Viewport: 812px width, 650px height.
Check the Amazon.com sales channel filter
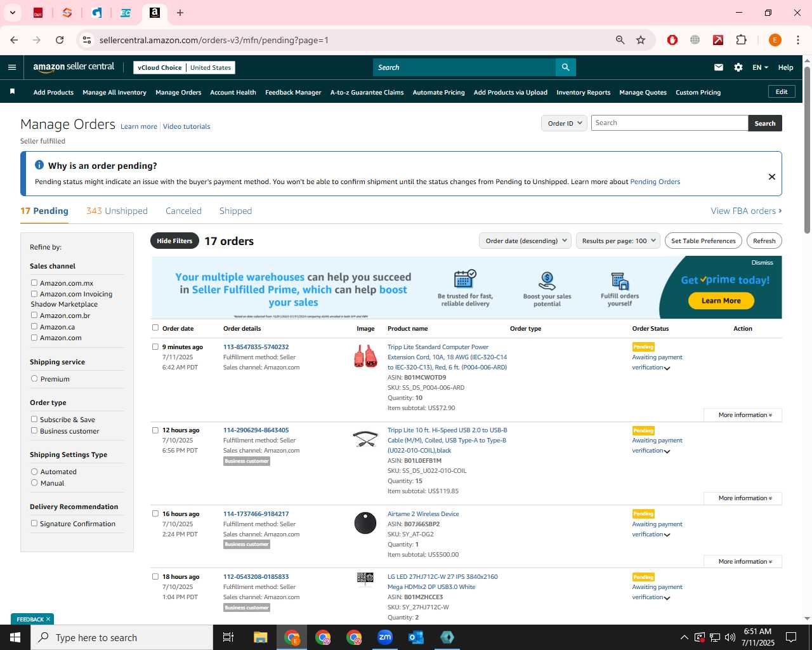(34, 337)
